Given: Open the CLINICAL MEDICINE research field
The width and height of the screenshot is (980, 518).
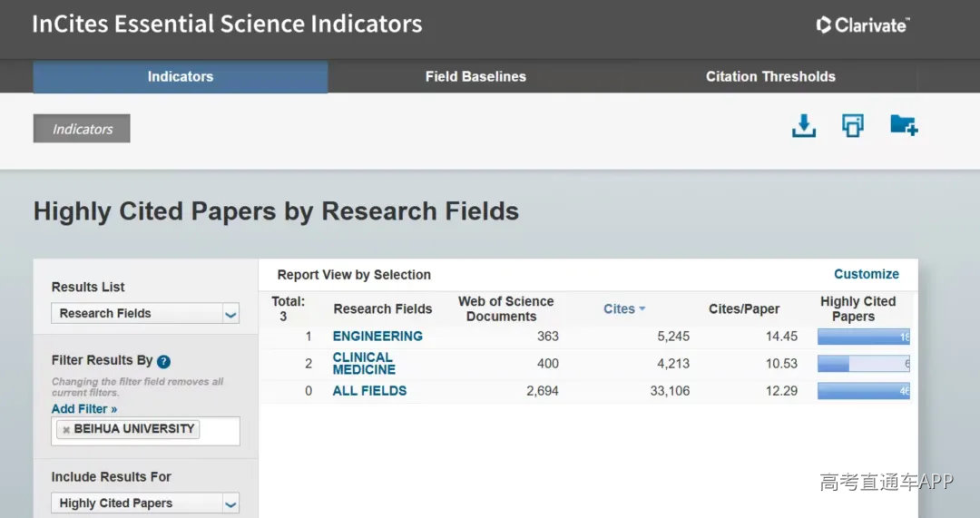Looking at the screenshot, I should point(364,363).
